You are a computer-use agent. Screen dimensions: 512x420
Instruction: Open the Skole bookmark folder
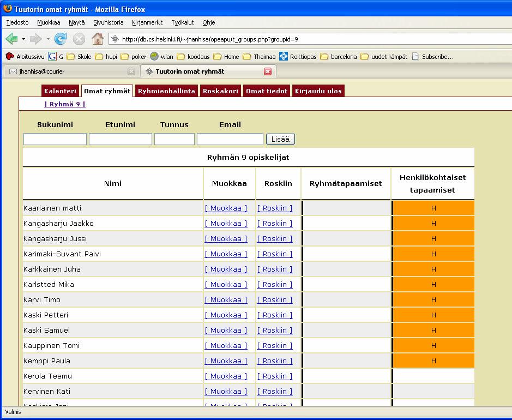tap(79, 57)
